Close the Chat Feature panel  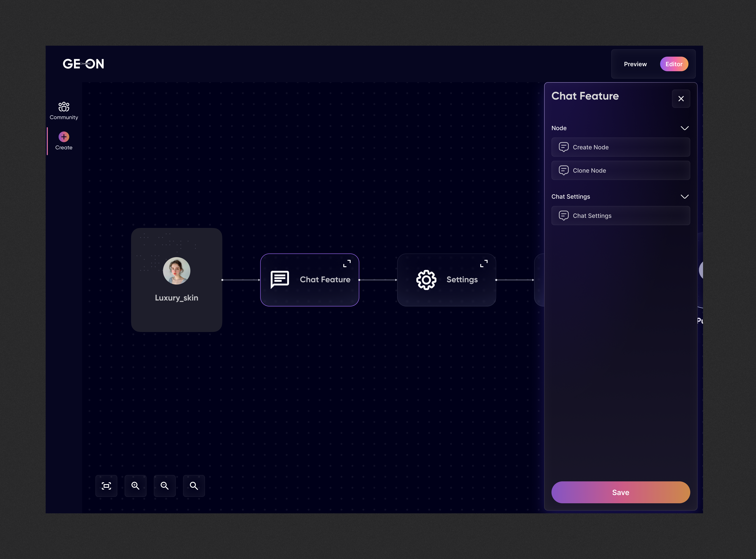[x=681, y=99]
